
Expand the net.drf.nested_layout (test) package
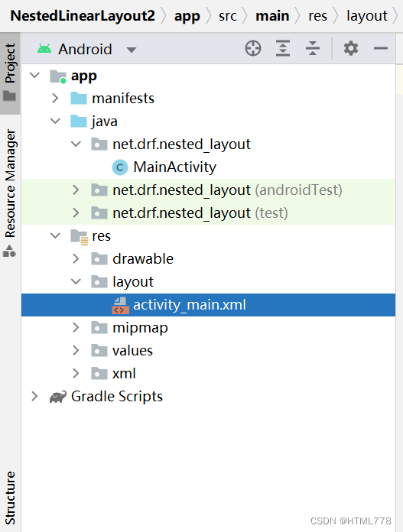76,212
